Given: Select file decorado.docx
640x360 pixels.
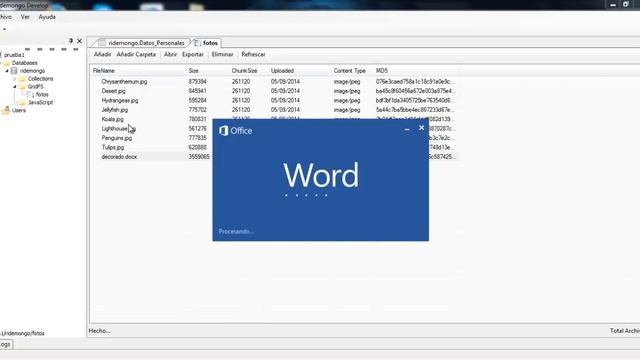Looking at the screenshot, I should 119,157.
